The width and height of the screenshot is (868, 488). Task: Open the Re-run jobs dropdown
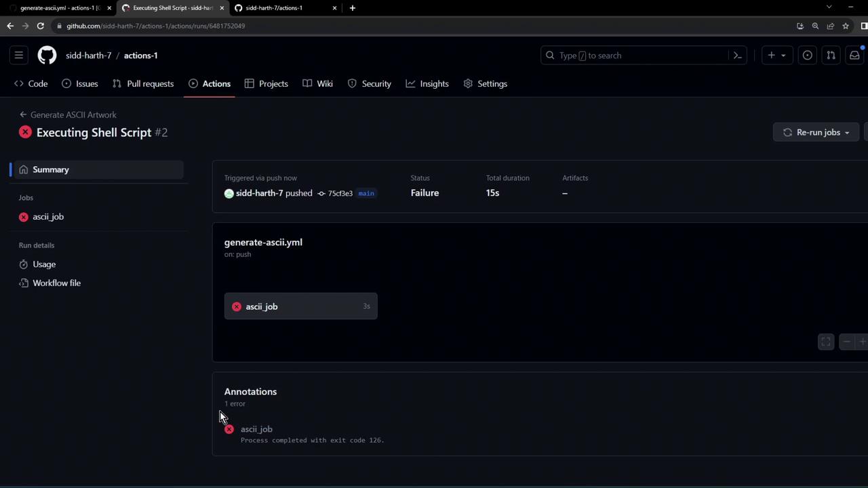(x=816, y=132)
